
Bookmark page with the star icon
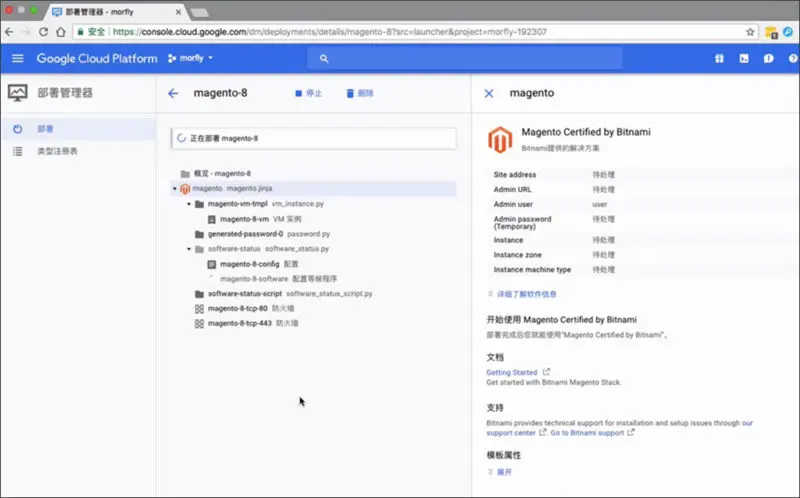750,32
